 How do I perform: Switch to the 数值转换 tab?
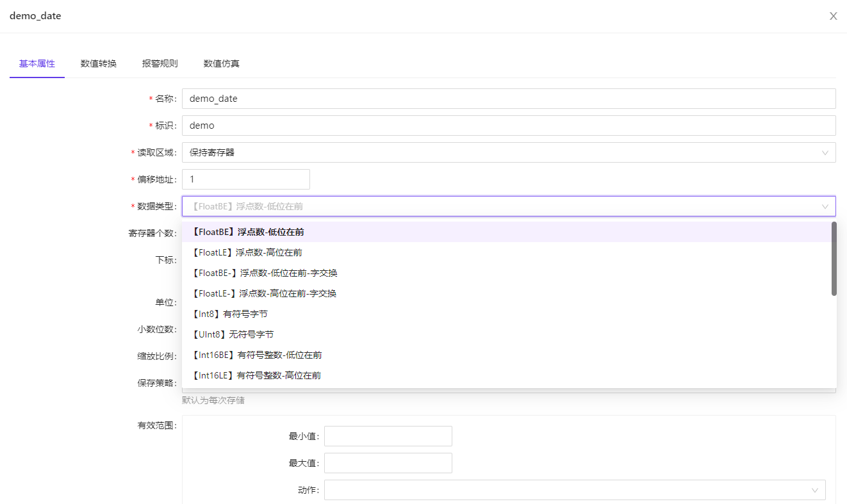[98, 63]
